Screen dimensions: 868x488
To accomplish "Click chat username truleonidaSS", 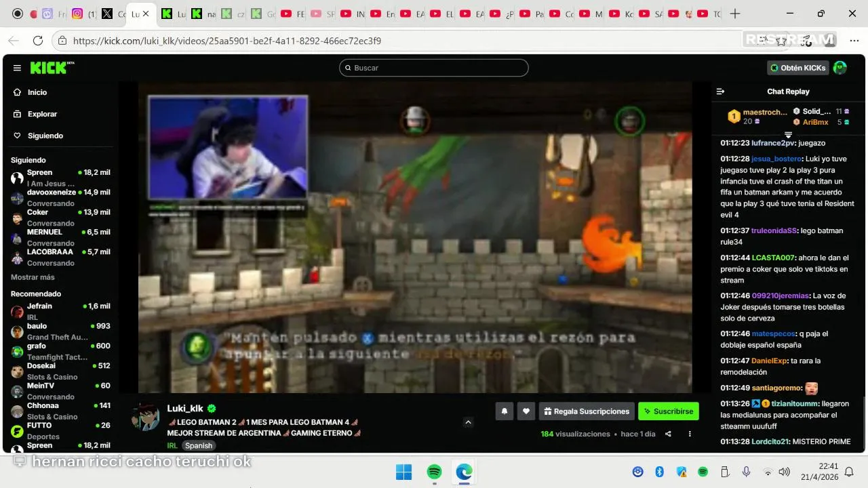I will pyautogui.click(x=774, y=230).
